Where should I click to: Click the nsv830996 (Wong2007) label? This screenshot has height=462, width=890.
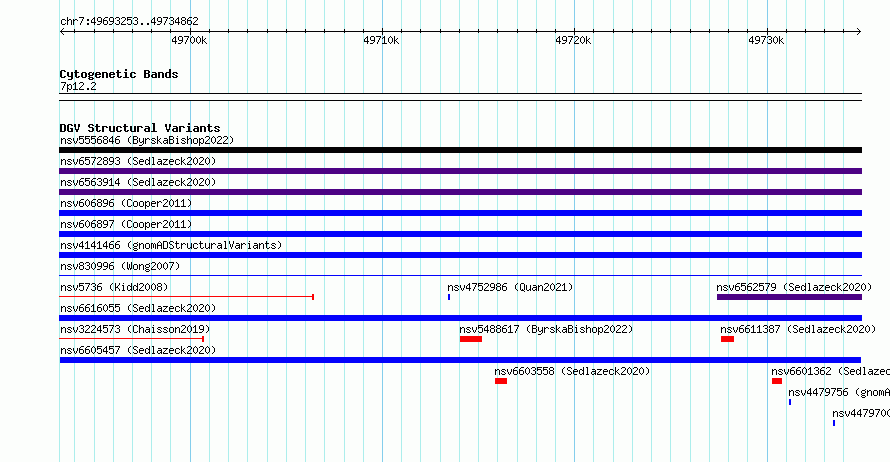[120, 266]
